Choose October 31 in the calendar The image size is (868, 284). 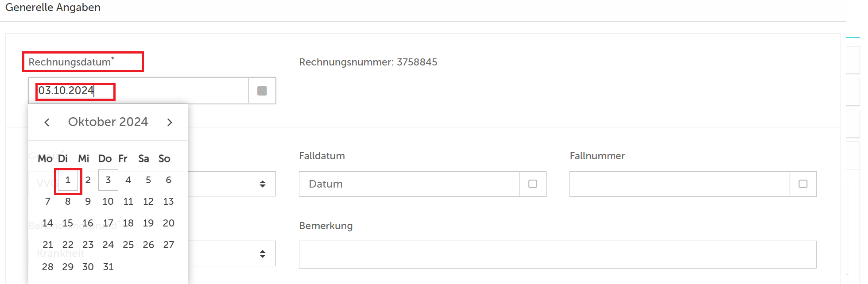[x=108, y=267]
